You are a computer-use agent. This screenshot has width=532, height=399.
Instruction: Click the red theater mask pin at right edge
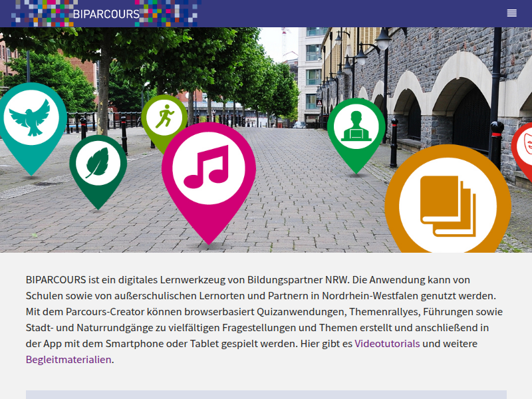(526, 143)
